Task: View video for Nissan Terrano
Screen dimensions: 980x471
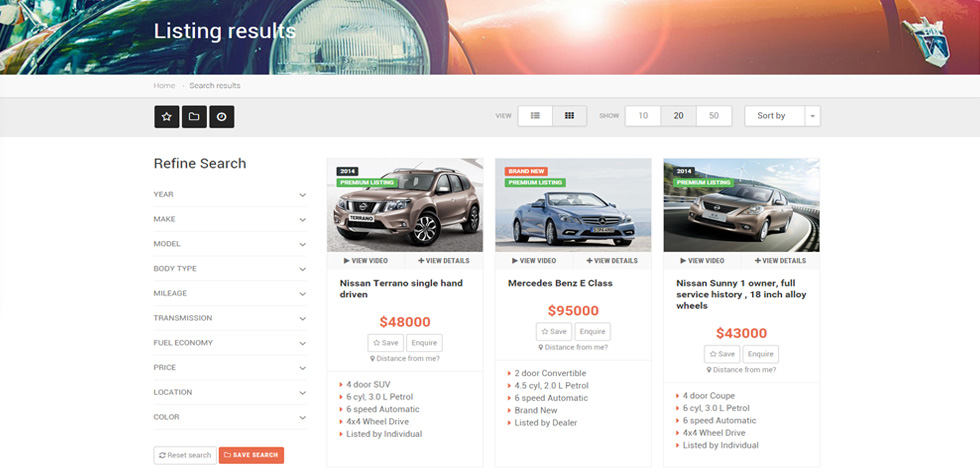Action: tap(366, 260)
